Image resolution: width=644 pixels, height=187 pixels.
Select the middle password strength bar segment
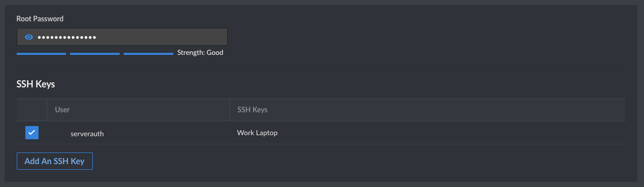coord(95,53)
